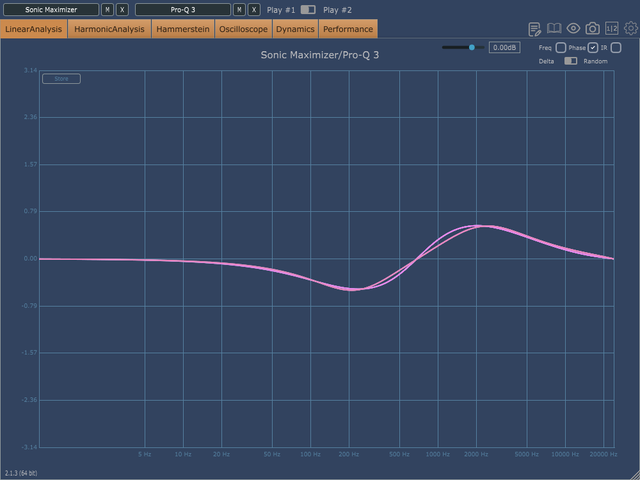The width and height of the screenshot is (640, 480).
Task: Toggle the Delta / Random switch
Action: [571, 61]
